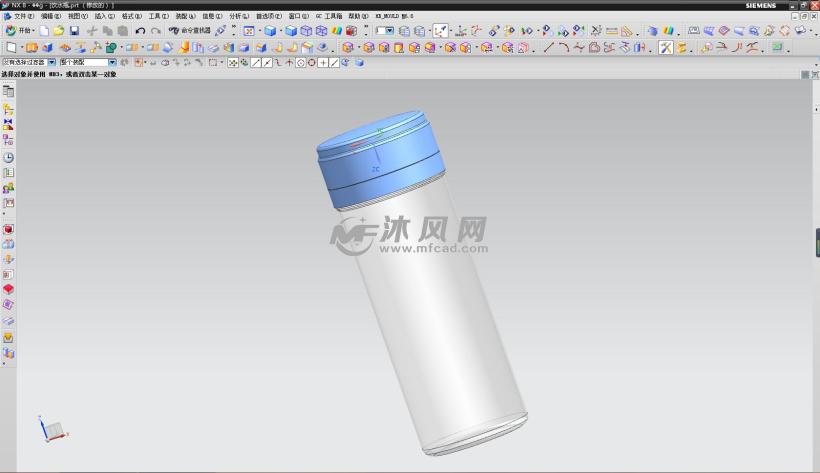Open the 整个装配 selection scope dropdown
Screen dimensions: 820x473
coord(88,62)
